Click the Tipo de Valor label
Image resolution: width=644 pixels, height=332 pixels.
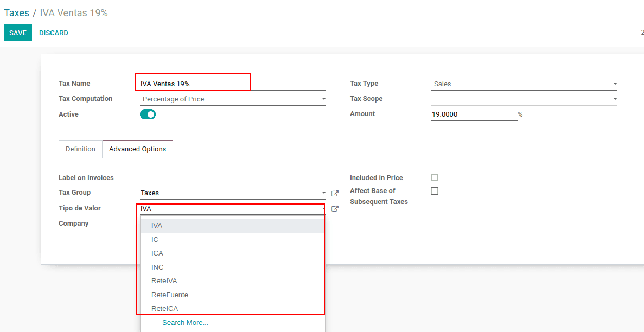[80, 208]
